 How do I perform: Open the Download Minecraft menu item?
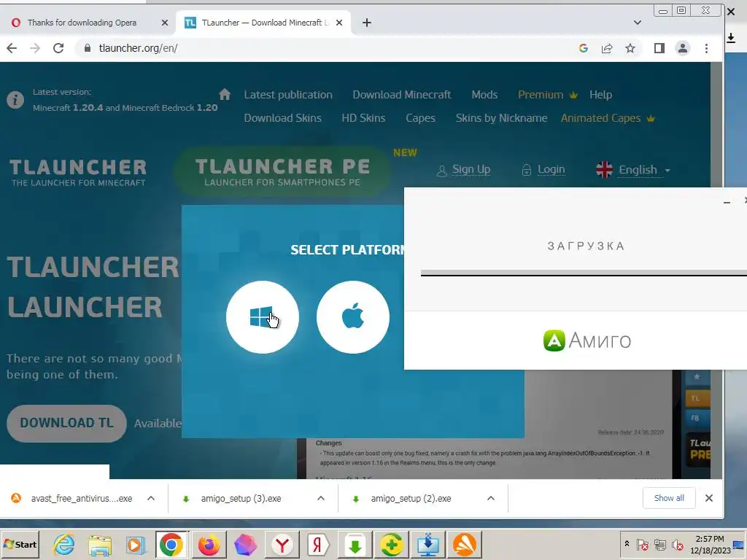pos(402,95)
